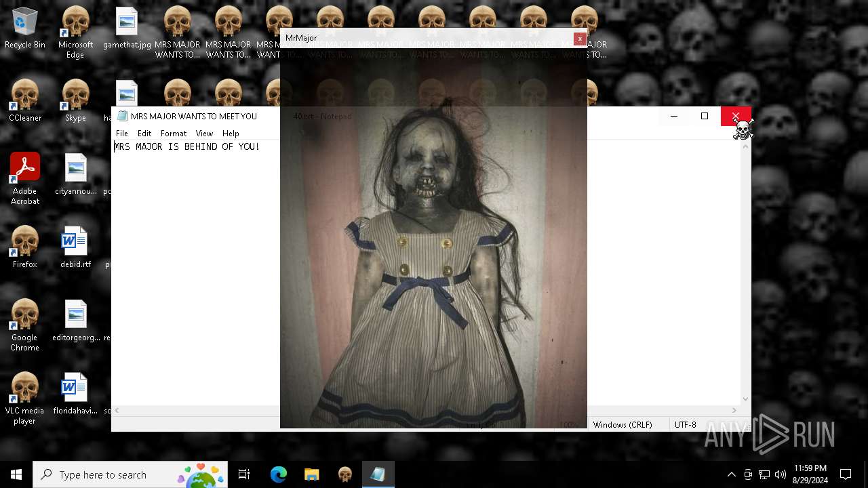868x488 pixels.
Task: Open Microsoft Edge from taskbar
Action: pyautogui.click(x=279, y=474)
